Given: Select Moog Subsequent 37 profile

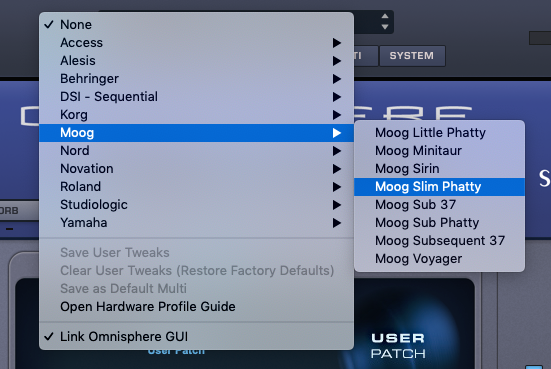Looking at the screenshot, I should click(x=440, y=241).
